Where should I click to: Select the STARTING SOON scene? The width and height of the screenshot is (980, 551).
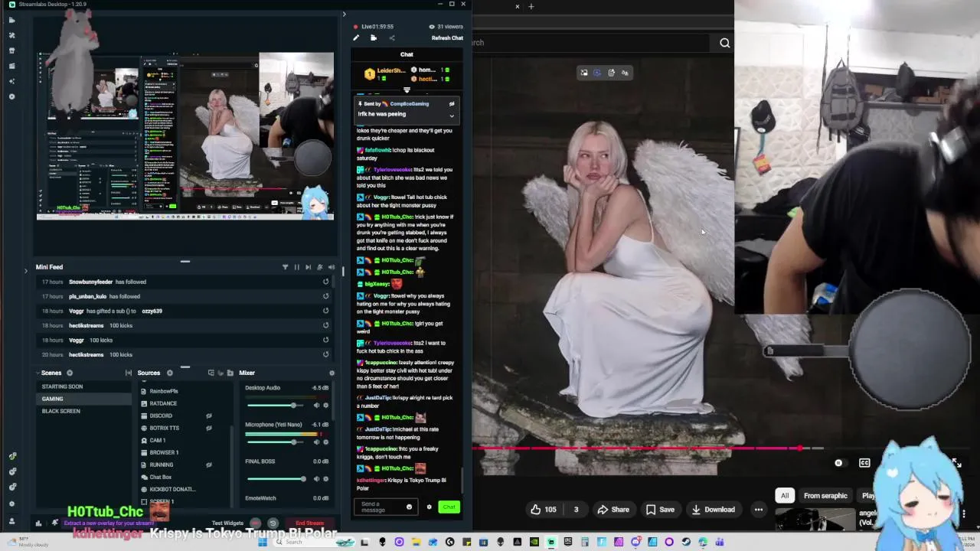(x=84, y=386)
